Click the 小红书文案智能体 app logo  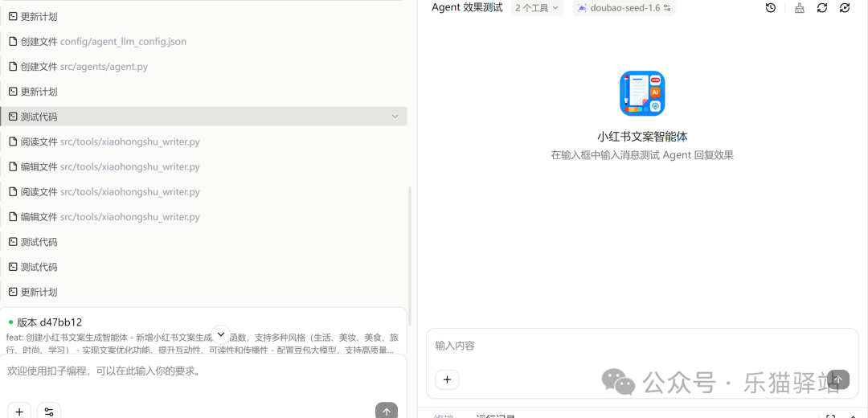(642, 93)
